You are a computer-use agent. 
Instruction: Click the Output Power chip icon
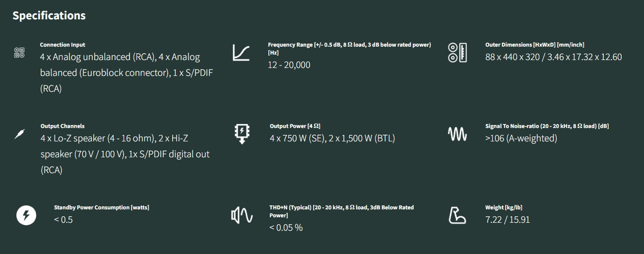pos(242,133)
